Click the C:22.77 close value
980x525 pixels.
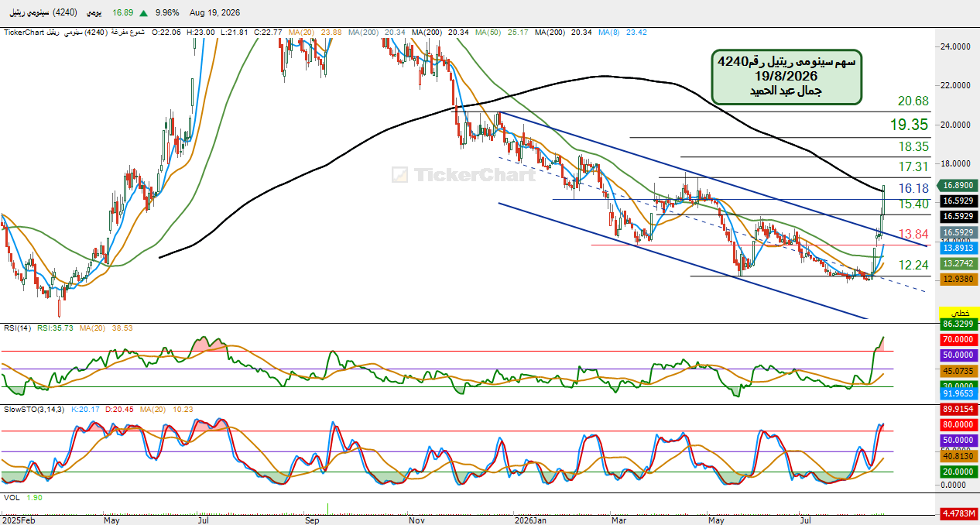pos(267,33)
